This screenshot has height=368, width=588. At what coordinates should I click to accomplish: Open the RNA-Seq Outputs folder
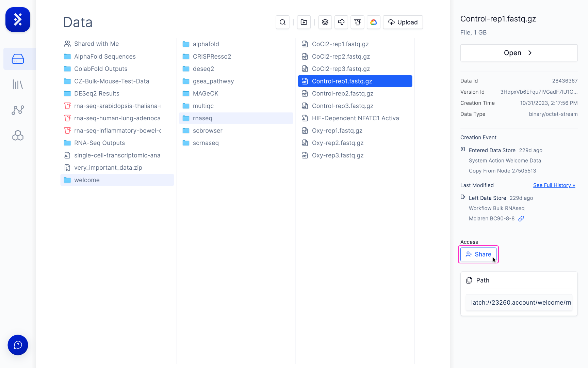click(x=117, y=143)
